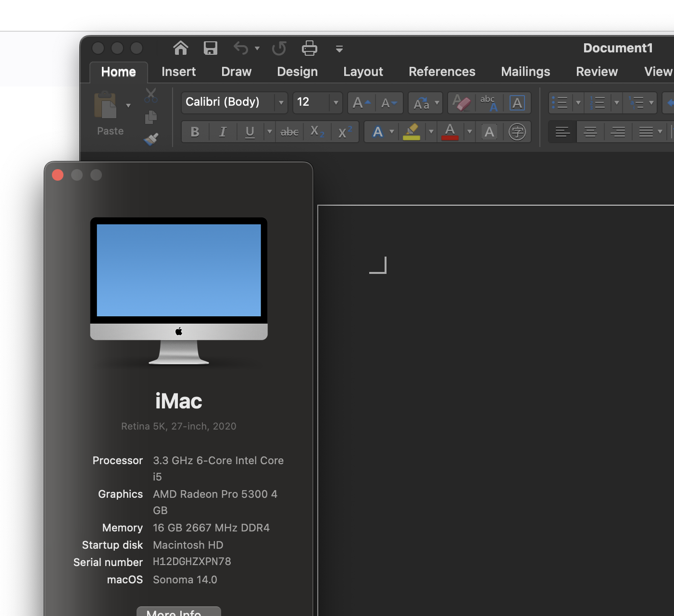Align text to the left
The image size is (674, 616).
pos(562,132)
